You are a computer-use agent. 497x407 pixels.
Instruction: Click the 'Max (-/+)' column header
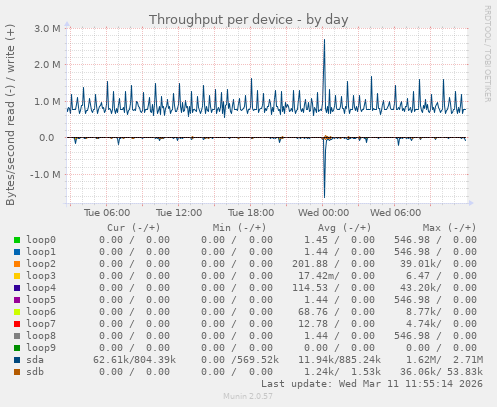[x=450, y=228]
